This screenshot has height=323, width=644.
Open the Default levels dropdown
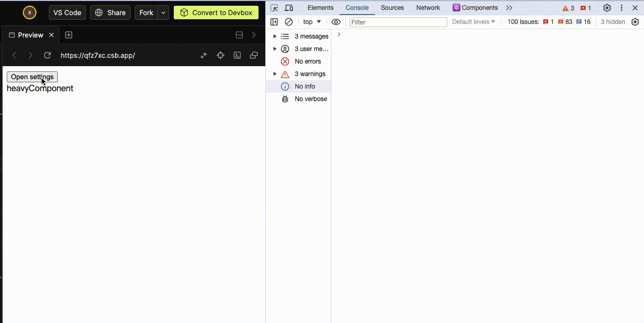coord(472,21)
